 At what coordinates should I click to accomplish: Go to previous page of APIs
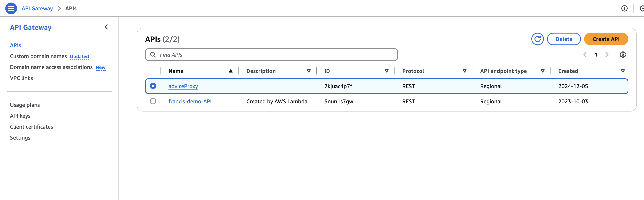point(585,55)
